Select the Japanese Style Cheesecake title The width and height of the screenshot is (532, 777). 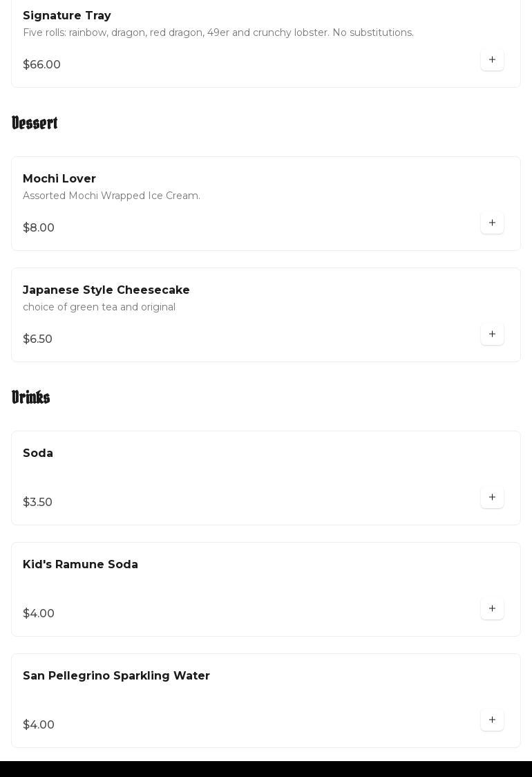106,290
